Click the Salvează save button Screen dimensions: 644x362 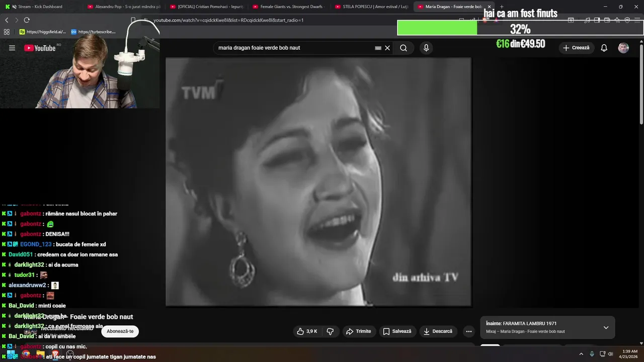[x=397, y=331]
